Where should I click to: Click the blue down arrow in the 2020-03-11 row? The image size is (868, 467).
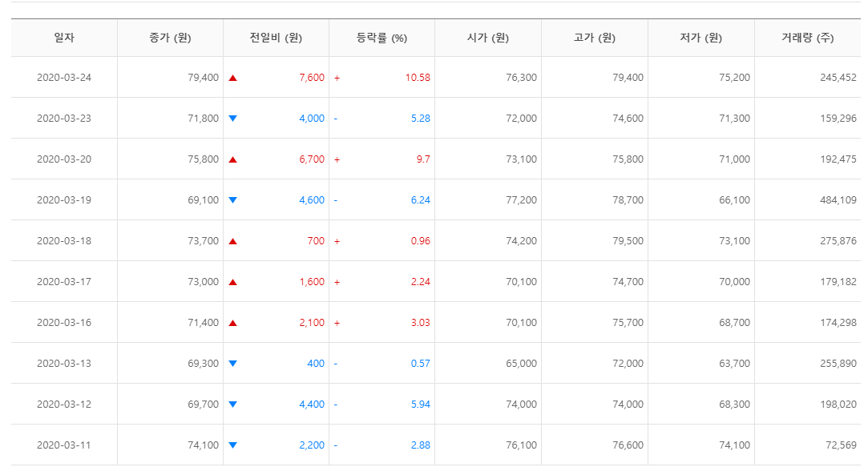tap(233, 445)
